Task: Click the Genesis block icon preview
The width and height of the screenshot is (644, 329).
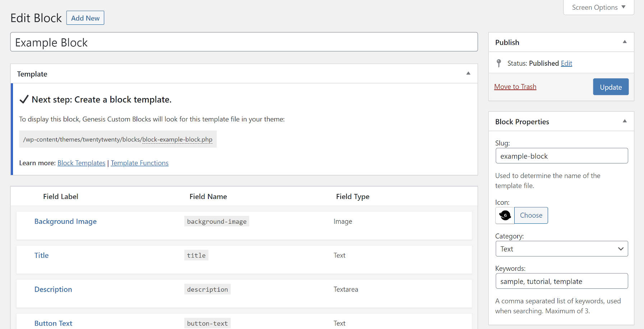Action: coord(505,216)
